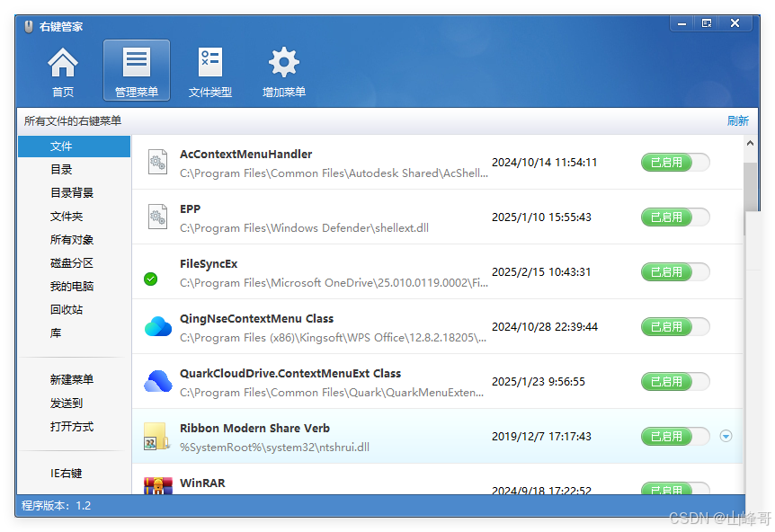Toggle FileSyncEx 已启用 switch
Screen dimensions: 775x532
[675, 271]
